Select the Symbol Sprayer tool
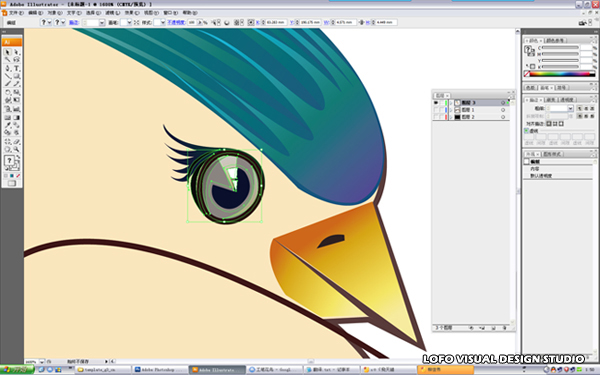The height and width of the screenshot is (375, 600). point(7,109)
